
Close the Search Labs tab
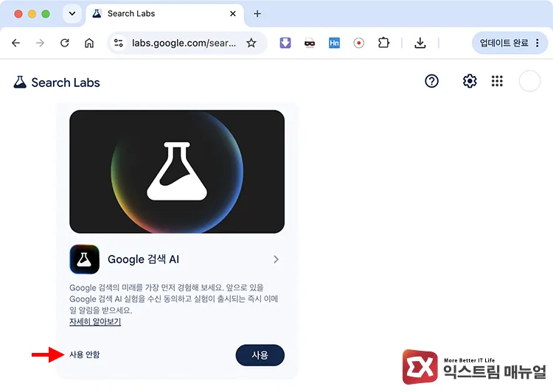tap(233, 14)
